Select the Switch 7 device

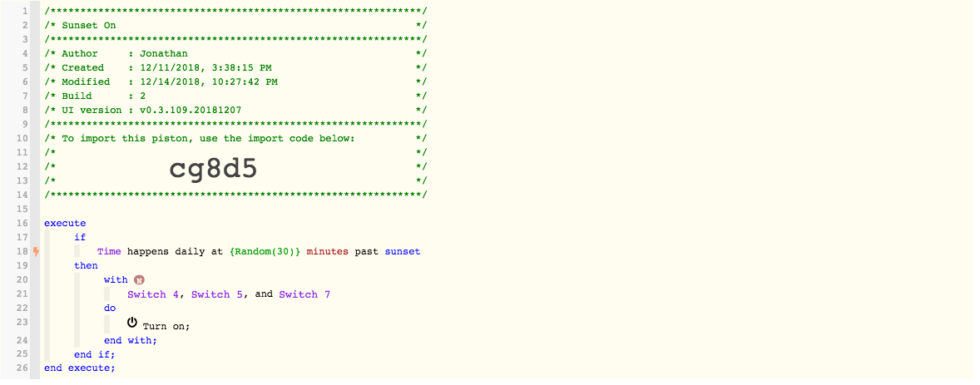coord(304,294)
